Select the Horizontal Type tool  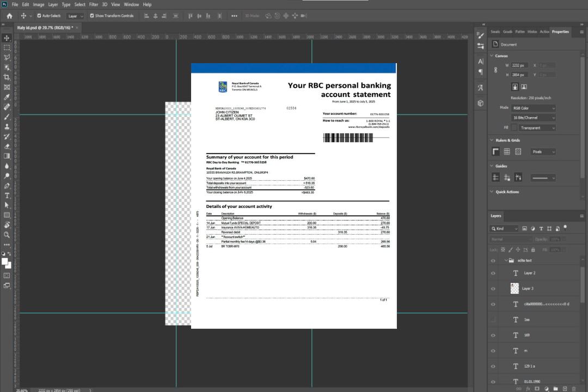pyautogui.click(x=7, y=195)
